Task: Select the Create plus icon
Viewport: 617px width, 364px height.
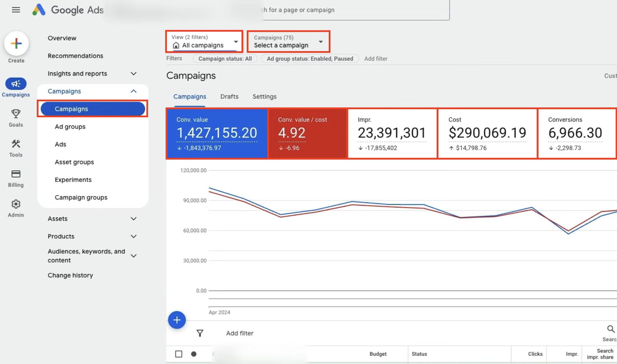Action: (16, 43)
